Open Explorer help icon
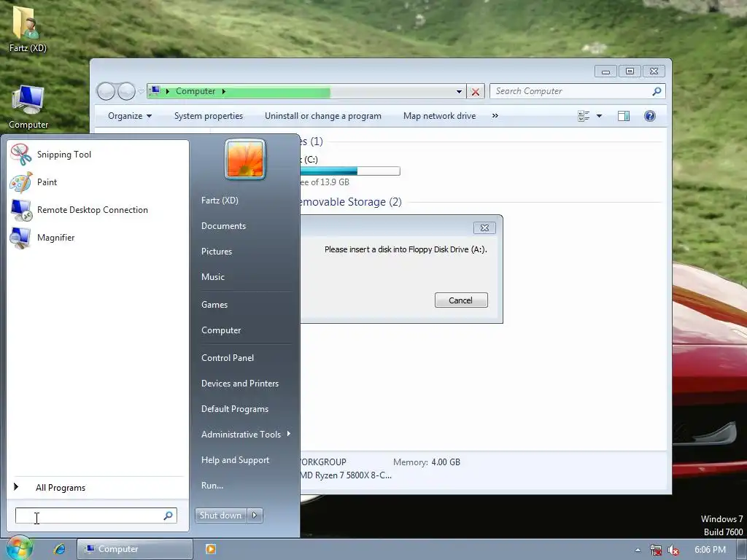Viewport: 747px width, 560px height. coord(650,116)
